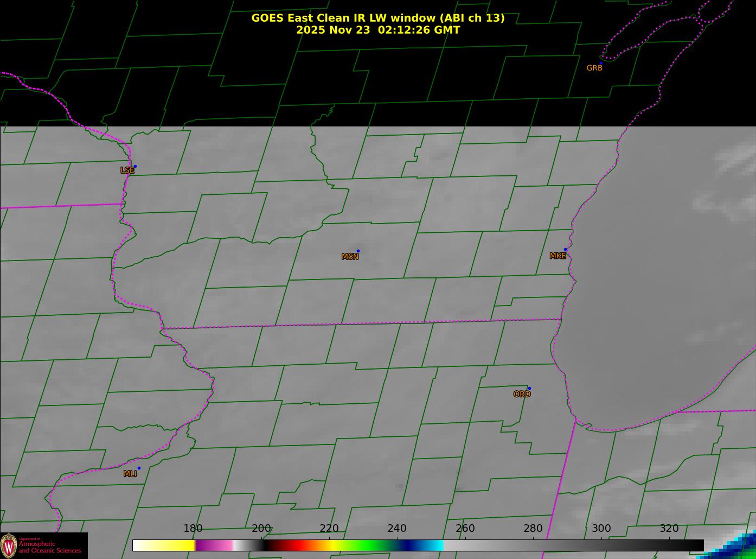
Task: Click the Atmospheric and Oceanic Sciences text
Action: tap(50, 547)
